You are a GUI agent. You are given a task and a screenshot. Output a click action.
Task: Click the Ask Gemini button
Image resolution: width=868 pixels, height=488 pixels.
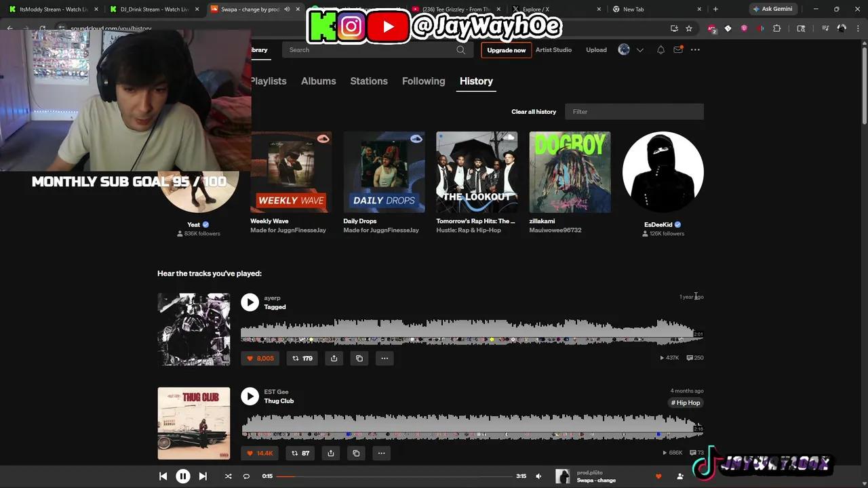772,9
